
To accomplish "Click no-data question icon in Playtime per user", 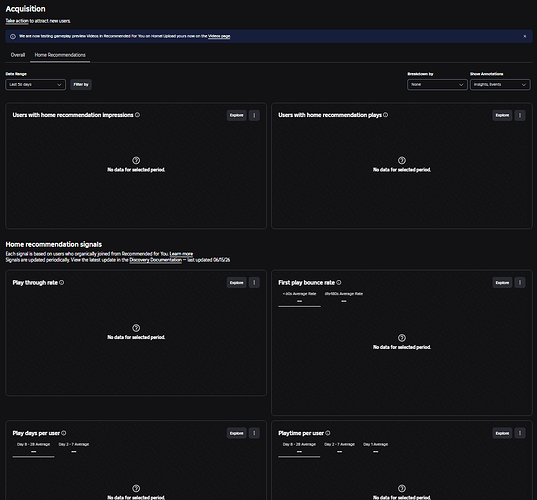I will pyautogui.click(x=402, y=488).
